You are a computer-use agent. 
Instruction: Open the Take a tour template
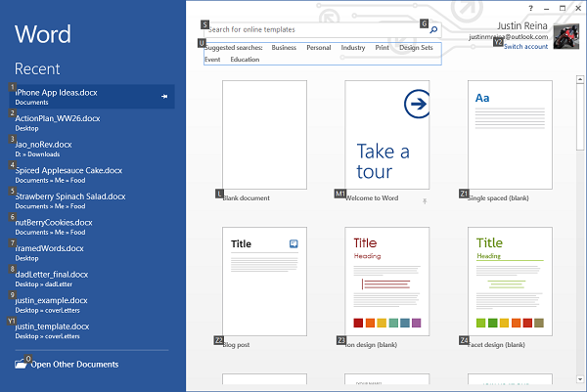point(386,135)
